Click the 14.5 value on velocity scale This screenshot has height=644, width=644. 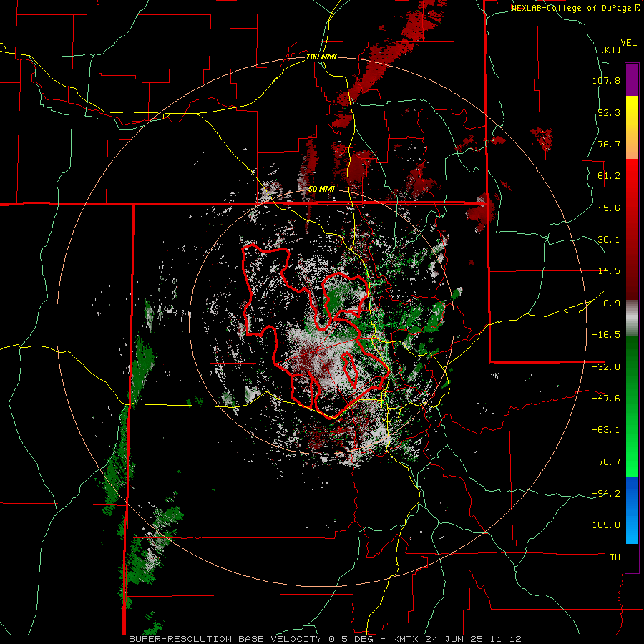(608, 271)
